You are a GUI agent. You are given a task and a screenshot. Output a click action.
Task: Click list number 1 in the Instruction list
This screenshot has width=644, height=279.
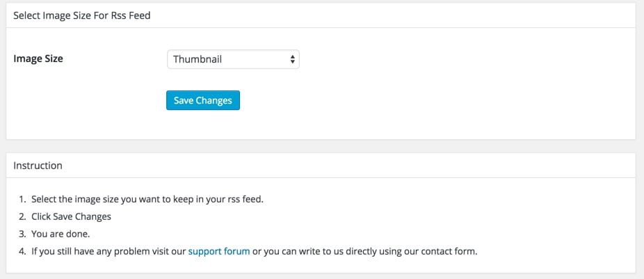[22, 200]
